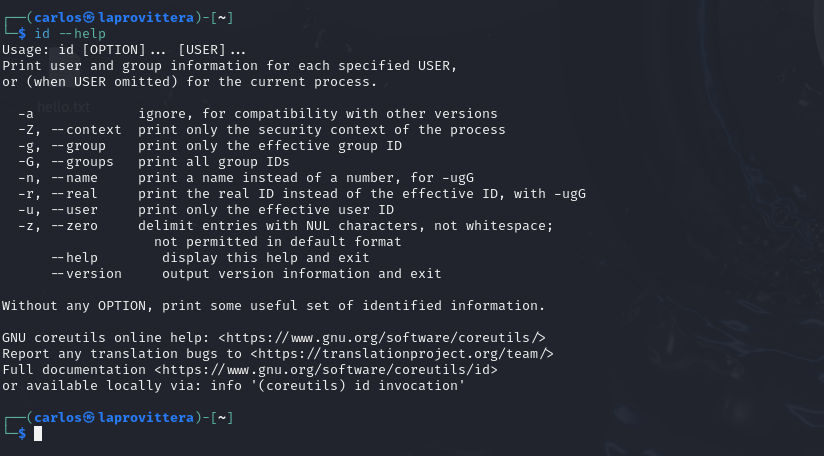Click the --zero option text
This screenshot has width=824, height=456.
tap(74, 226)
